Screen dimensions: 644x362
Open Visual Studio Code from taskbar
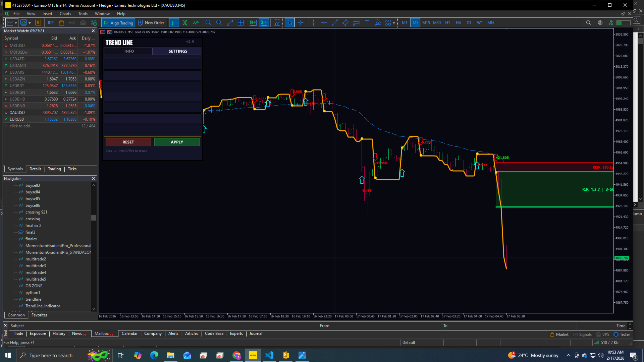click(x=269, y=355)
